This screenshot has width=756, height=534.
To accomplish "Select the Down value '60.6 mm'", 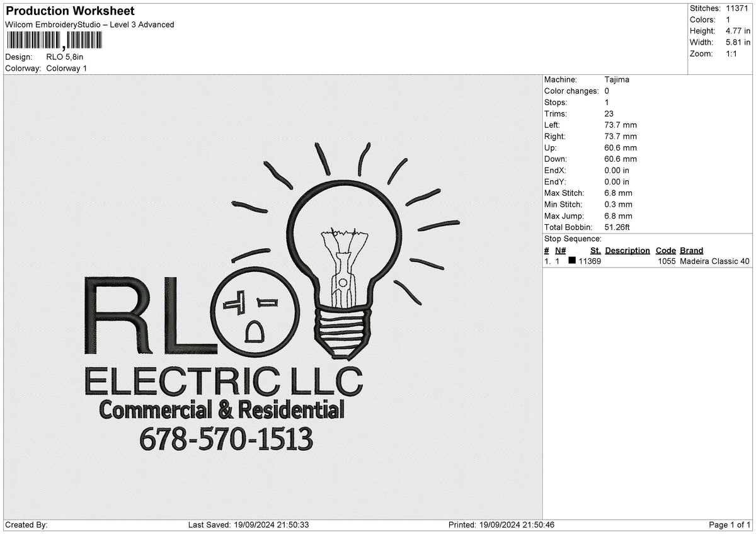I will click(x=621, y=159).
